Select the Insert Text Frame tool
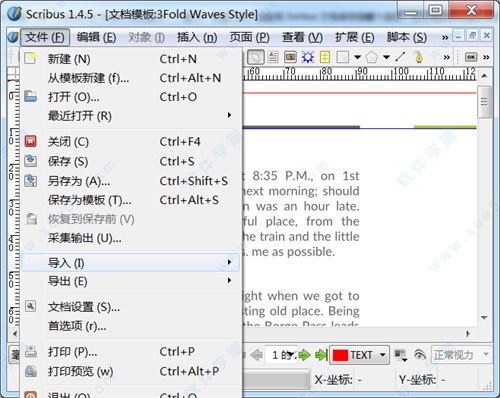Viewport: 500px width, 398px height. pos(273,57)
